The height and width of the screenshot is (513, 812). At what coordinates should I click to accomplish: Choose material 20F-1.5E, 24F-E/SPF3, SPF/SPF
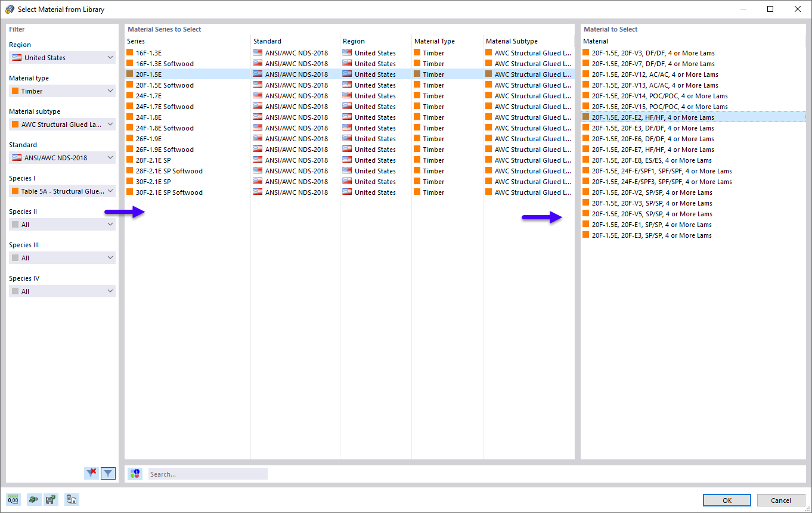[693, 182]
